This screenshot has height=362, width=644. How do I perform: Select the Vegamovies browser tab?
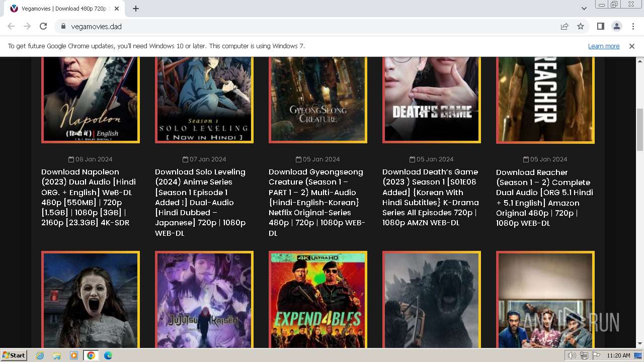click(x=64, y=9)
